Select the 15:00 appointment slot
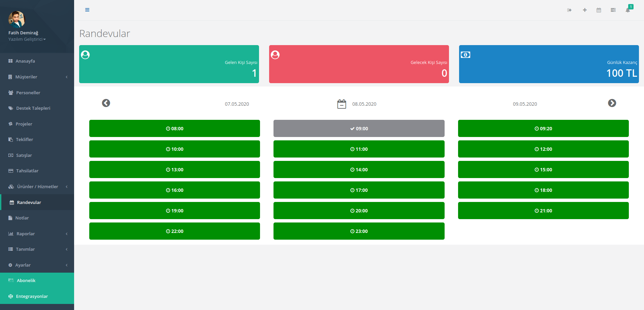 [x=543, y=170]
